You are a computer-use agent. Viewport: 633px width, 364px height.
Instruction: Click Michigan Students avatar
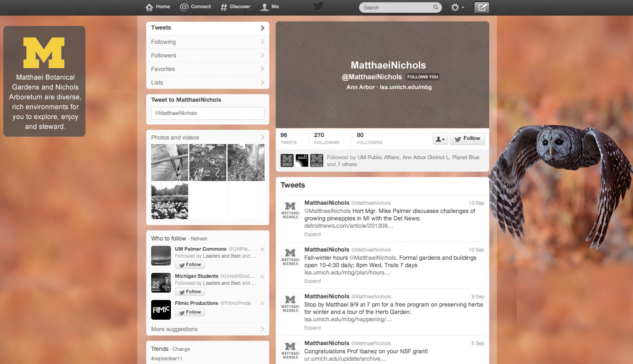click(161, 283)
